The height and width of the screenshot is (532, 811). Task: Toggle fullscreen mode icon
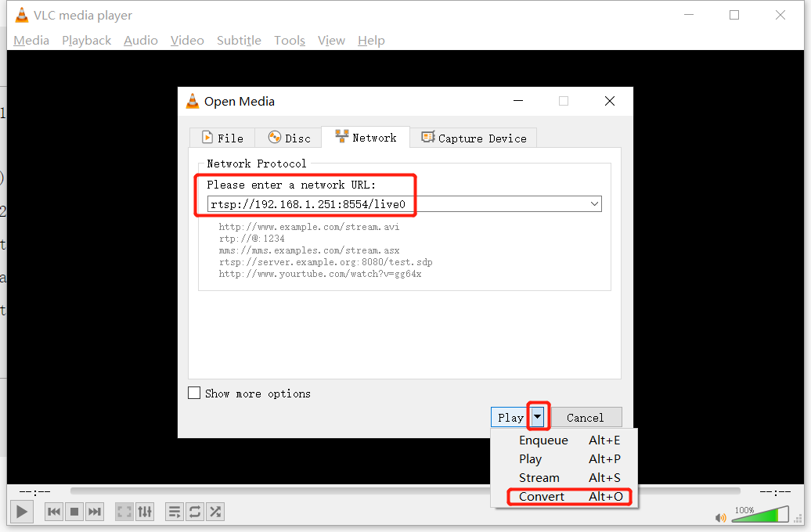[x=124, y=512]
